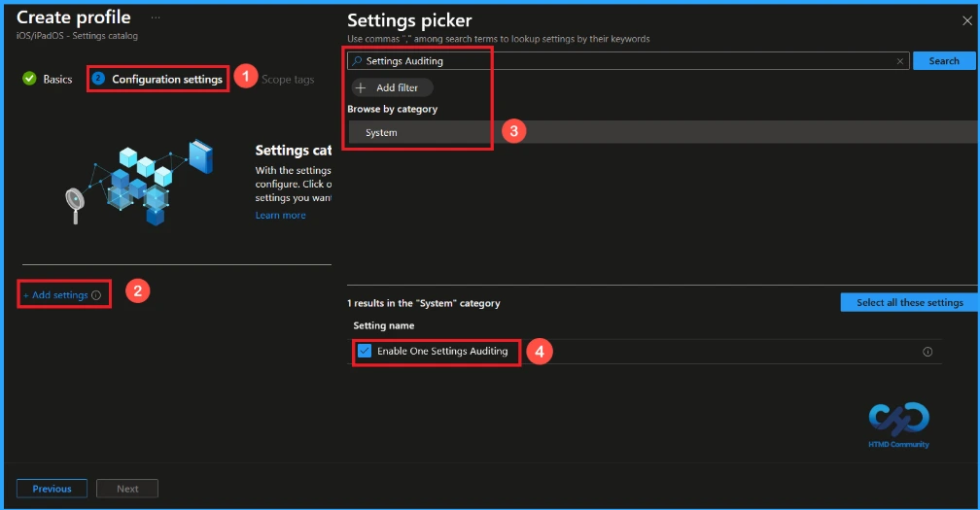Click the iOS/iPadOS - Settings catalog subtitle
Image resolution: width=980 pixels, height=510 pixels.
tap(77, 36)
